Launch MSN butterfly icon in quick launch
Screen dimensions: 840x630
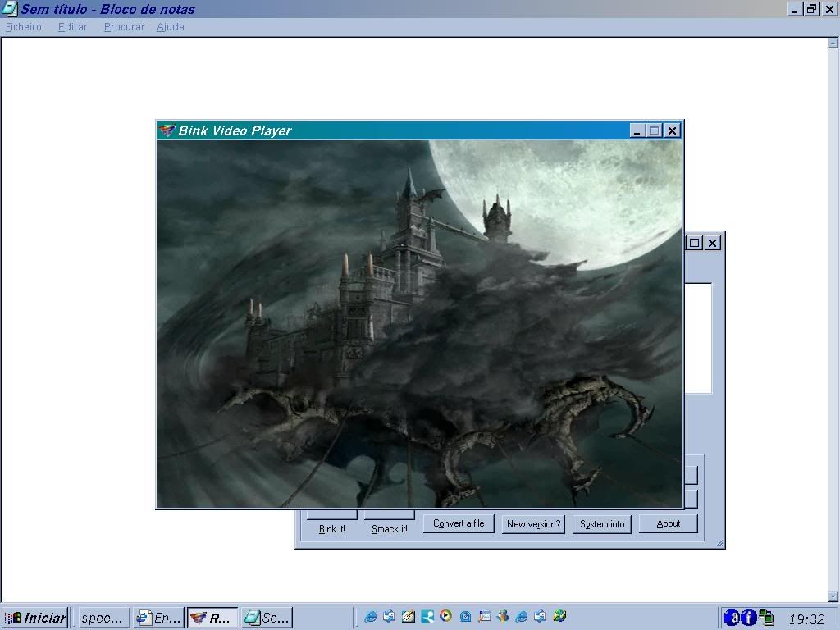pos(503,616)
